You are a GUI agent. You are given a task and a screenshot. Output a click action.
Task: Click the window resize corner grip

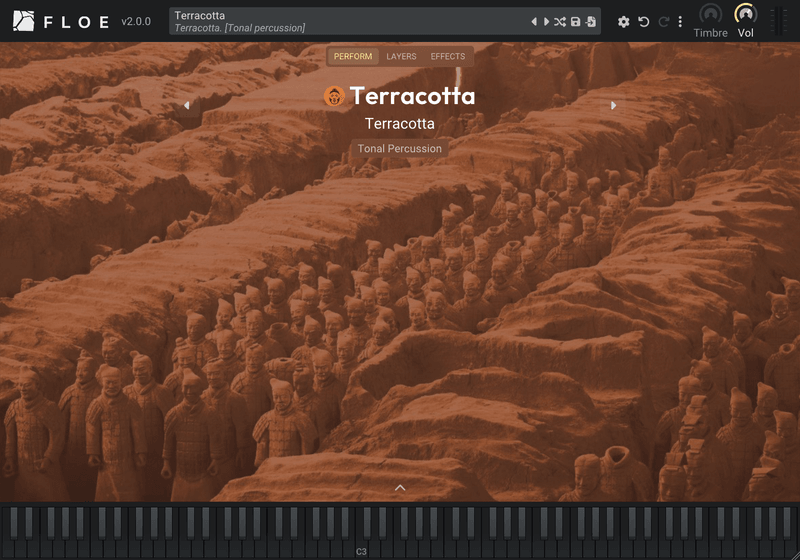[x=795, y=555]
